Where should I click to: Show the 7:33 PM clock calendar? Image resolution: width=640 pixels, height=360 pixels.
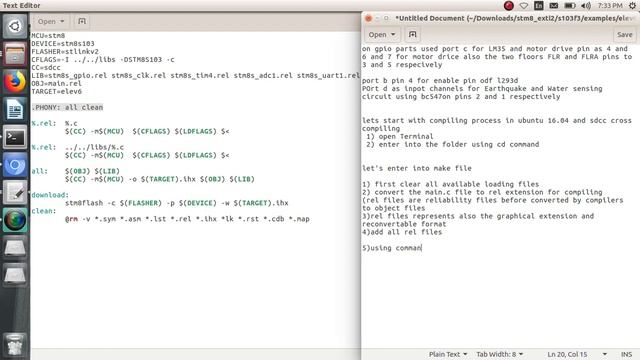pyautogui.click(x=610, y=6)
